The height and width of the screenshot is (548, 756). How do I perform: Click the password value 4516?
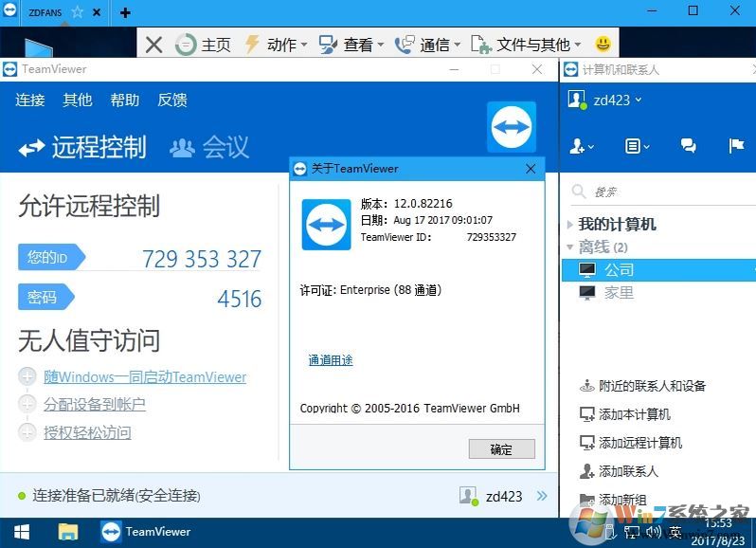(239, 299)
